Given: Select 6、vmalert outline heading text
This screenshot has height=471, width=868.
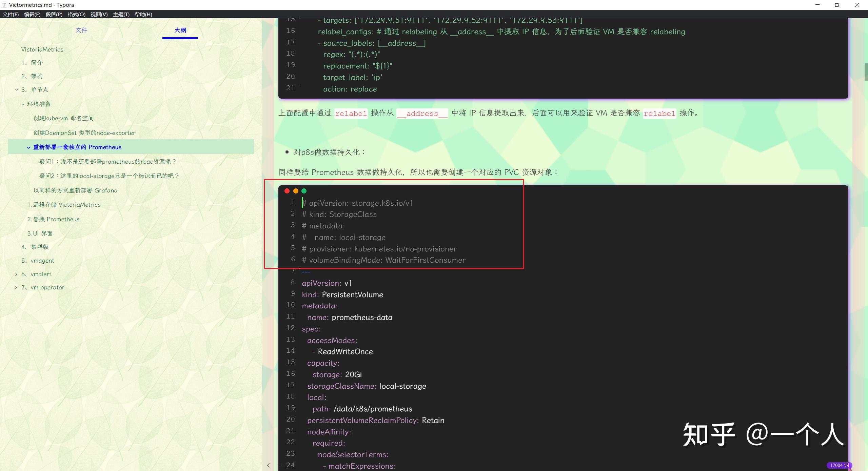Looking at the screenshot, I should click(36, 274).
